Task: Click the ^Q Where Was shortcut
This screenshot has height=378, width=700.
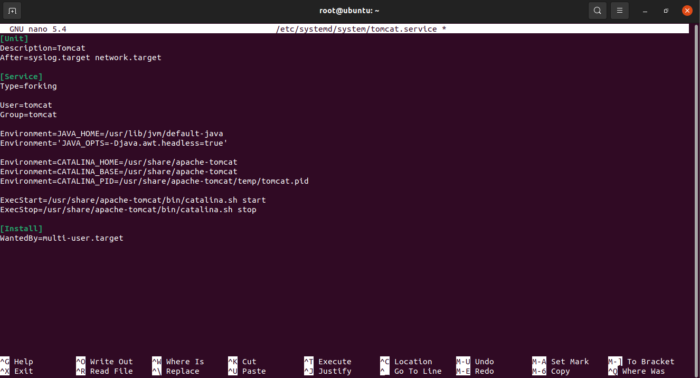Action: [x=637, y=371]
